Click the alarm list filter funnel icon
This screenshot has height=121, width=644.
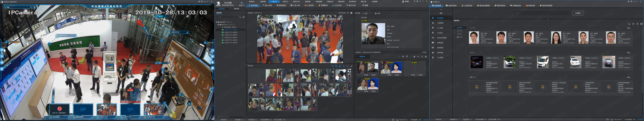click(407, 57)
